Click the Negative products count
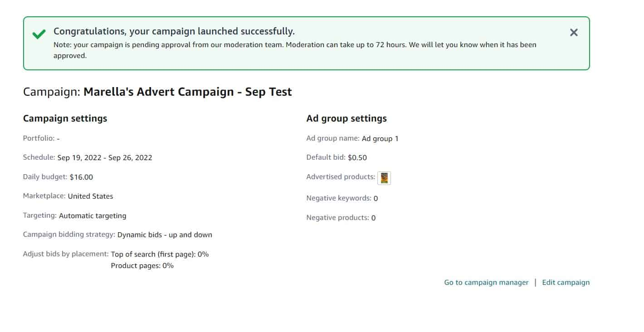Screen dimensions: 644x332 [373, 218]
